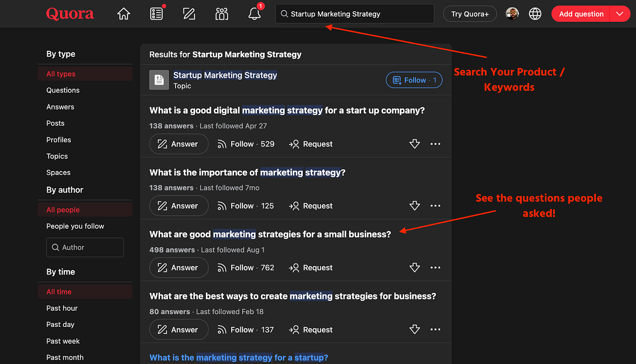Downvote the importance of marketing strategy question
This screenshot has height=364, width=636.
click(415, 206)
